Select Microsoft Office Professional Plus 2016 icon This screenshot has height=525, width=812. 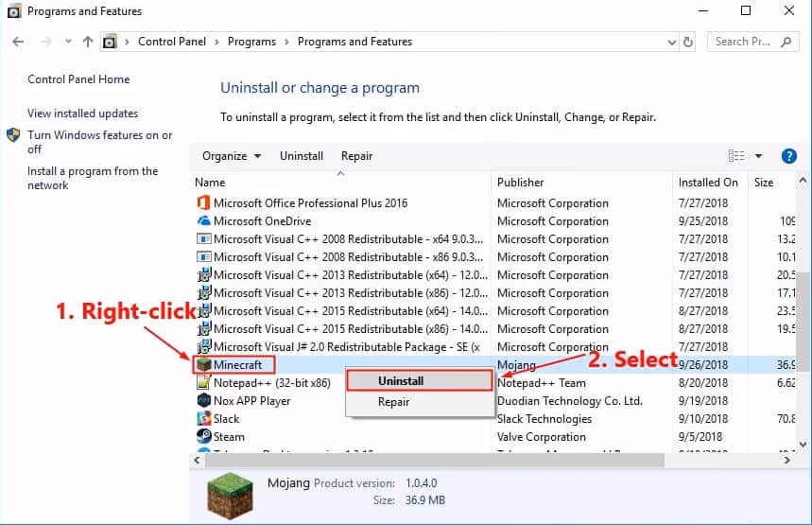[203, 202]
